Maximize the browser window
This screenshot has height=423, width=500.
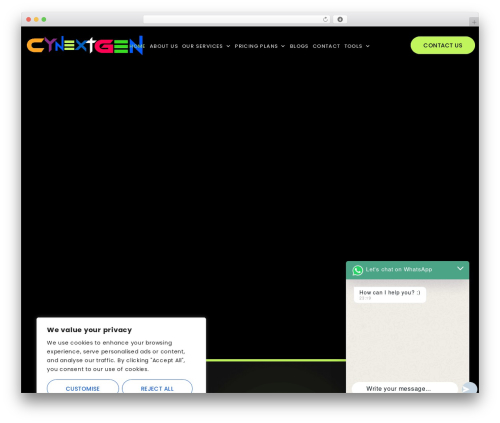click(x=44, y=19)
